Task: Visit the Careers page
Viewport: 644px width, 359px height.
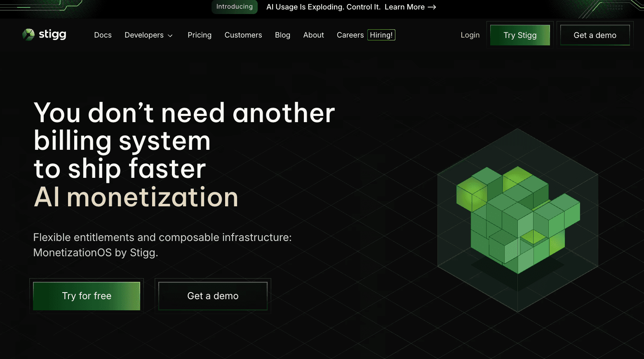Action: click(350, 35)
